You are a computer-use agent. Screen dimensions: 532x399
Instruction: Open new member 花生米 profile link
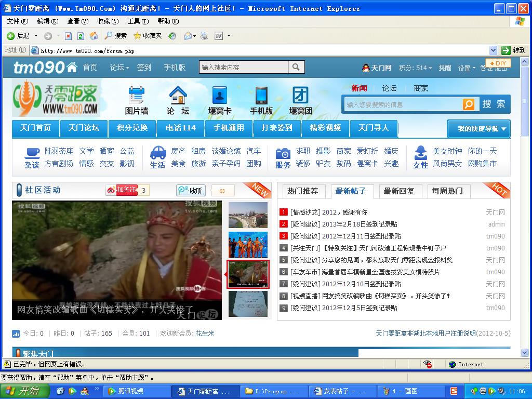[205, 334]
